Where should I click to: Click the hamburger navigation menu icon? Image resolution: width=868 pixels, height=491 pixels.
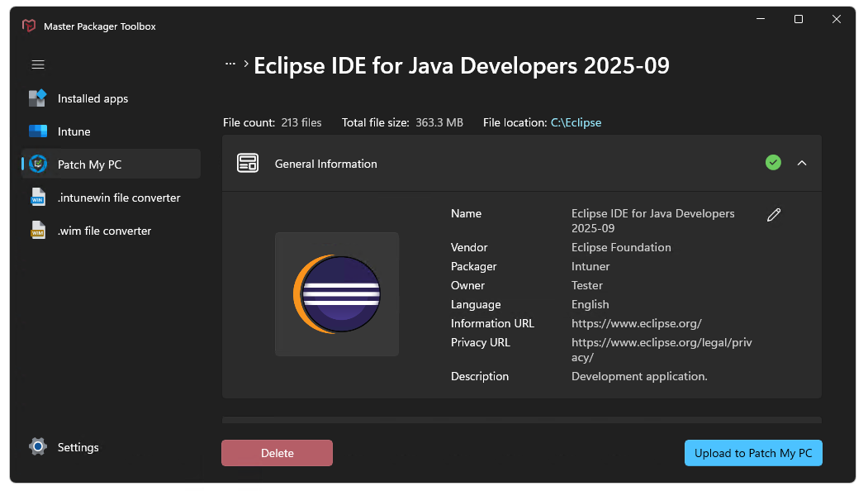[38, 64]
